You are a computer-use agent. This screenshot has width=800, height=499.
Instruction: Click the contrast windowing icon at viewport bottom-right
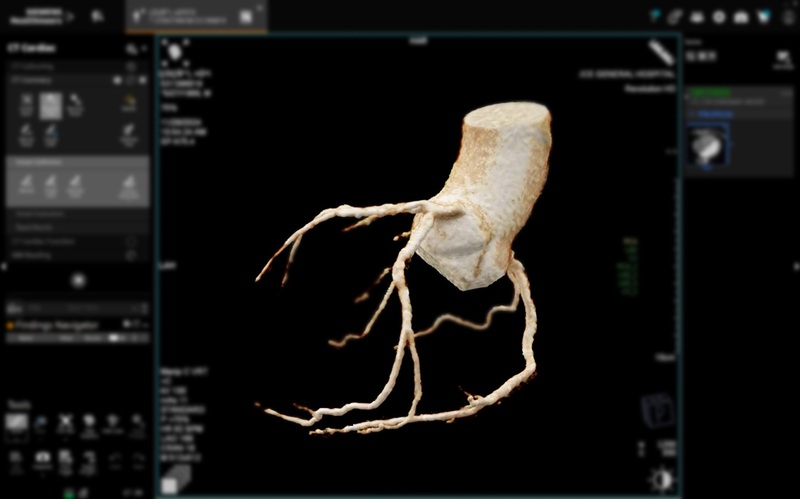click(661, 478)
